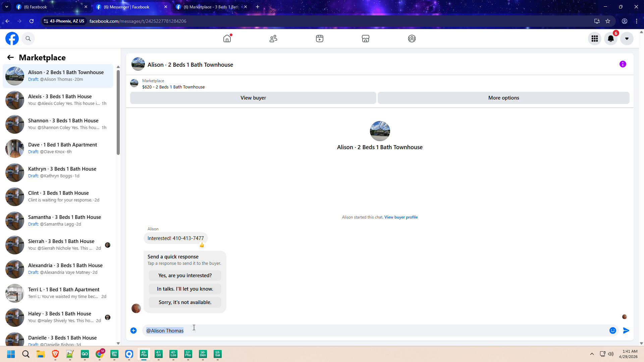
Task: Open Marketplace storefront icon in navbar
Action: [366, 39]
